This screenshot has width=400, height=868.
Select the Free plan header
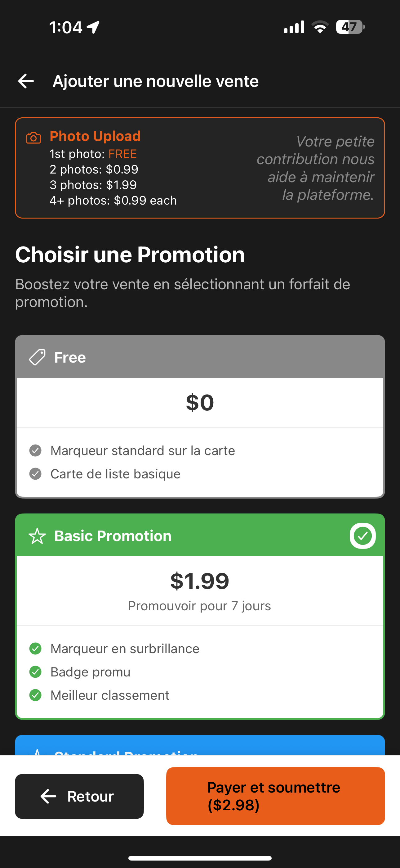tap(200, 357)
